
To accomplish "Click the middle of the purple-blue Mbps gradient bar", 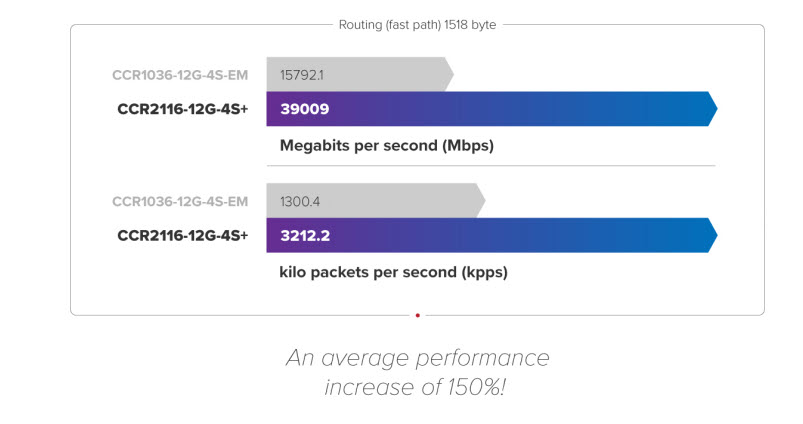I will pyautogui.click(x=490, y=109).
